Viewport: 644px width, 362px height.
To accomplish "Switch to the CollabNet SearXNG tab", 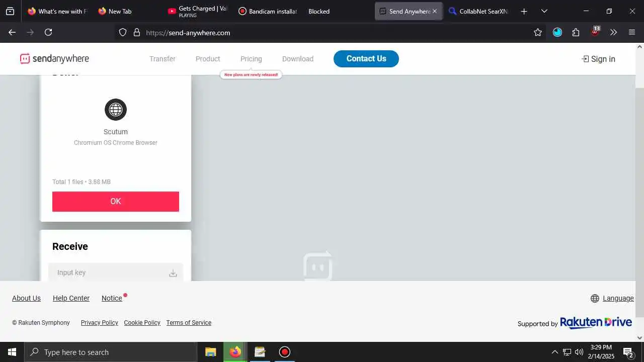I will [x=478, y=11].
